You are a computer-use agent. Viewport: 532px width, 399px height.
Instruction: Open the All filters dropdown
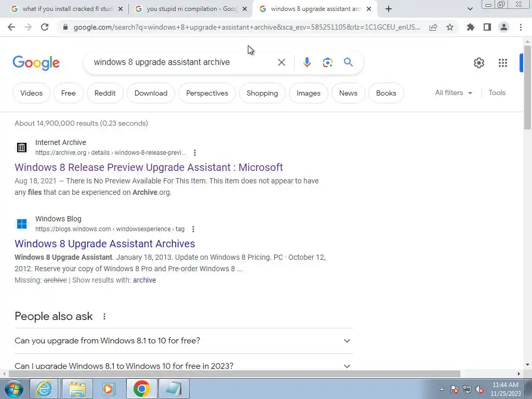454,92
